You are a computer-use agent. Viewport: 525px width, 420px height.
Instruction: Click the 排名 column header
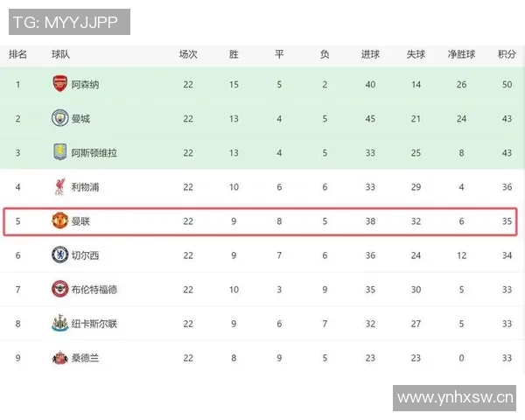point(17,54)
